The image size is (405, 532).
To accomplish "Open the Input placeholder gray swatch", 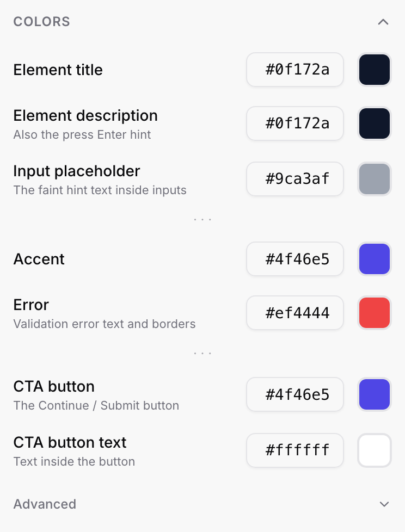I will tap(375, 179).
